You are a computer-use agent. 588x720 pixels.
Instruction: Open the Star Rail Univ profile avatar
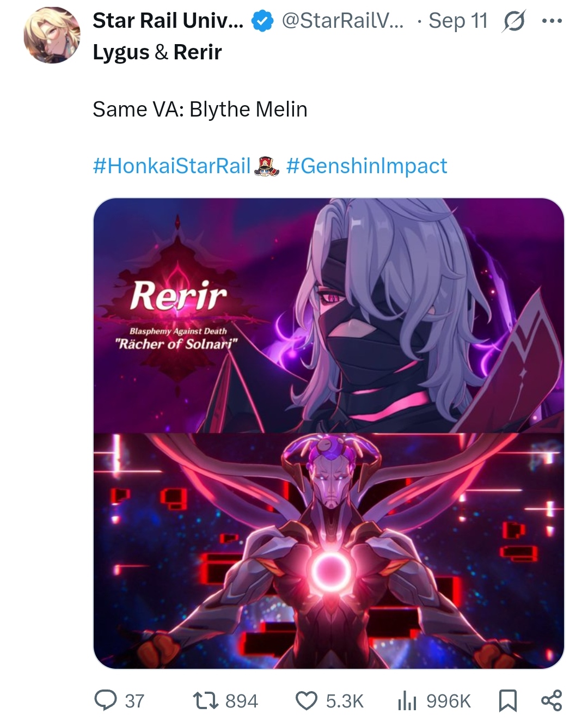tap(52, 35)
